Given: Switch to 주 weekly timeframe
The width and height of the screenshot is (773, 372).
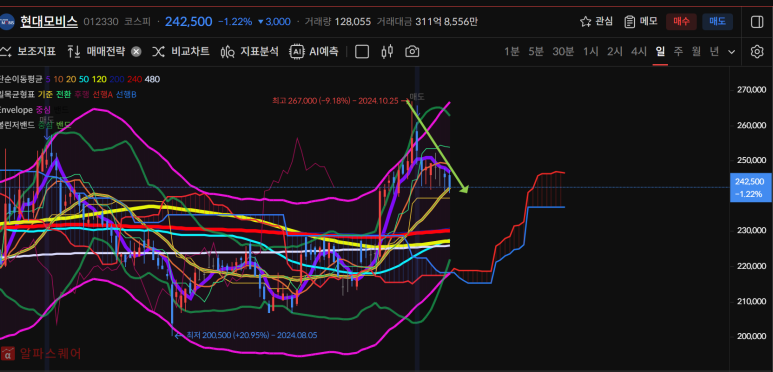Looking at the screenshot, I should tap(678, 51).
